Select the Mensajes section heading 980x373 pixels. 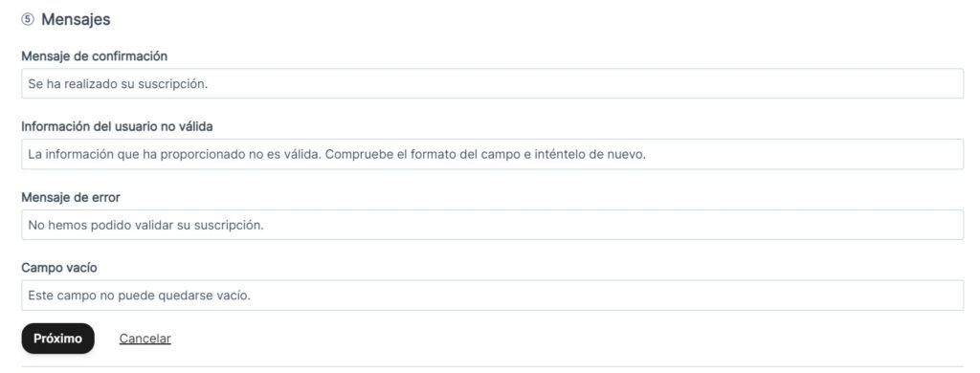(76, 19)
